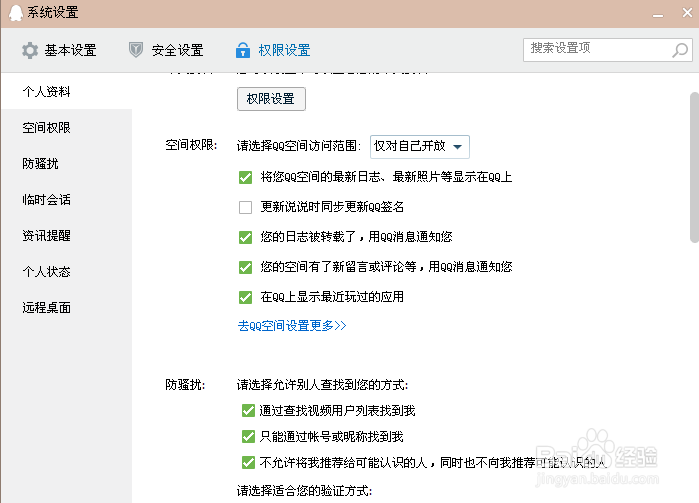Image resolution: width=699 pixels, height=503 pixels.
Task: Uncheck 将您QQ空间的最新日志 display option
Action: tap(245, 177)
